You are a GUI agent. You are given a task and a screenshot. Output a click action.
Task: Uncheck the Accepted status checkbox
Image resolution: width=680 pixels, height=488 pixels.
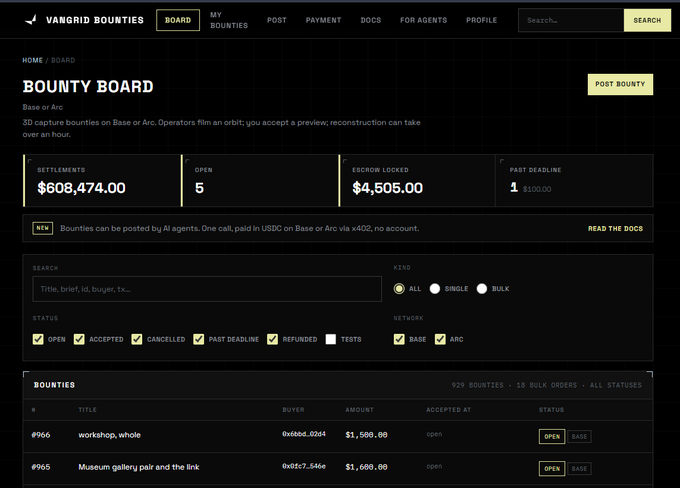(79, 339)
